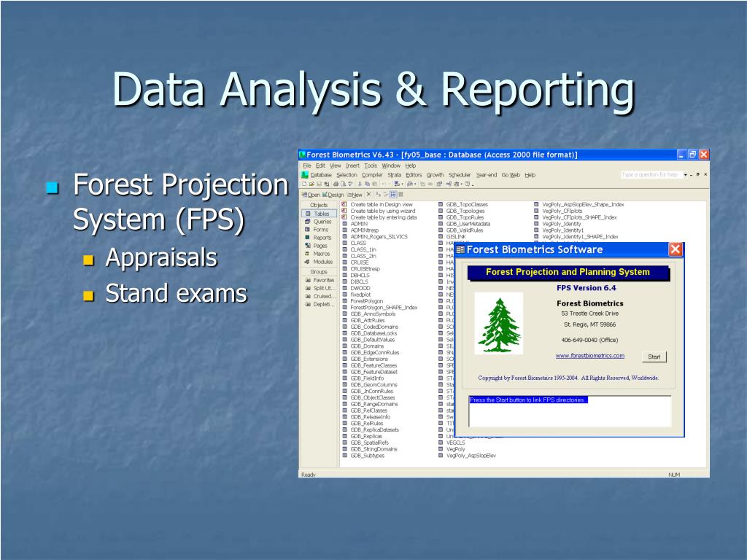
Task: Select the fixedplot table
Action: pyautogui.click(x=356, y=295)
